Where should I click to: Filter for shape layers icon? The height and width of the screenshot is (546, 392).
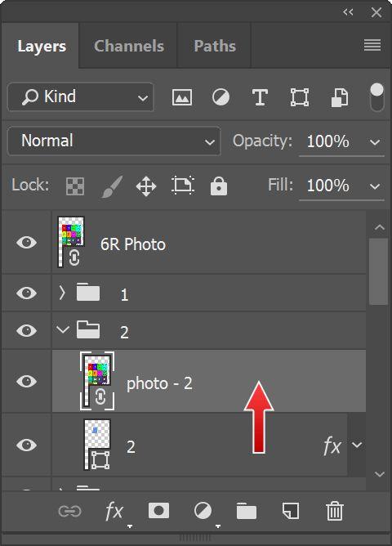pyautogui.click(x=300, y=97)
